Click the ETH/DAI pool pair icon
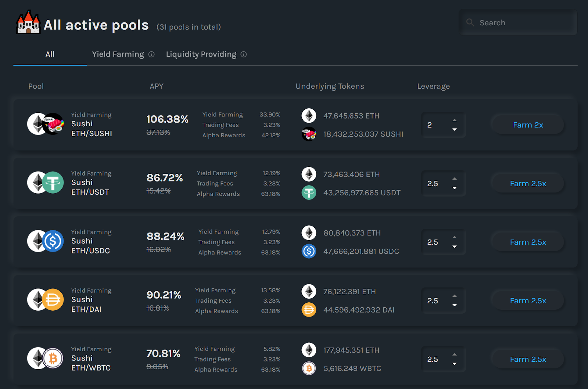Image resolution: width=588 pixels, height=389 pixels. pyautogui.click(x=46, y=300)
